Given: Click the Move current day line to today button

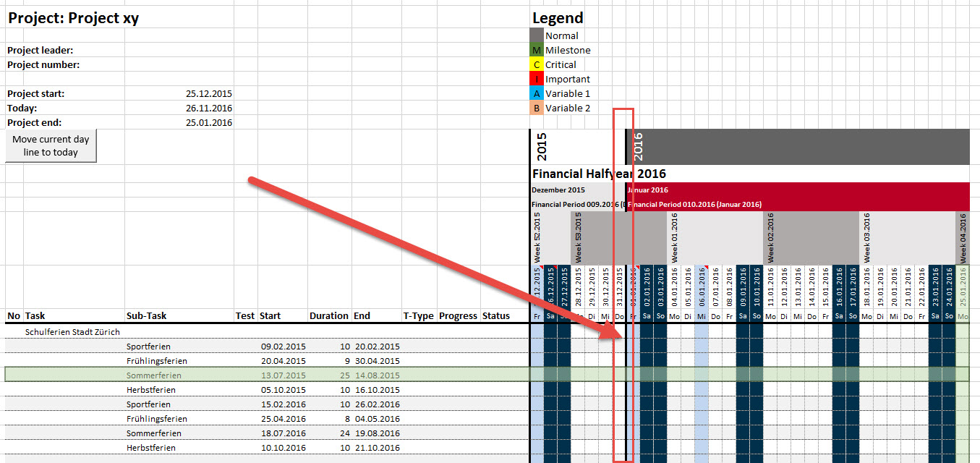Looking at the screenshot, I should tap(51, 146).
